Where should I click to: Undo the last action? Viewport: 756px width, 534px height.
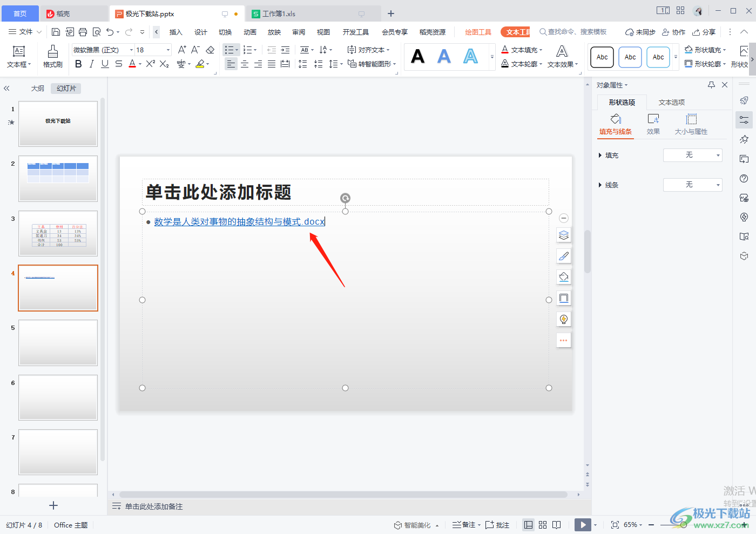[110, 32]
